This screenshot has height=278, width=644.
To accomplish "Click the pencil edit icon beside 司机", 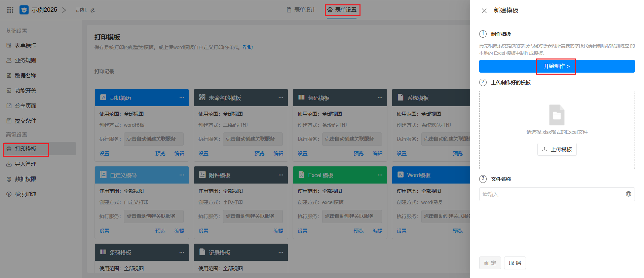I will point(93,10).
